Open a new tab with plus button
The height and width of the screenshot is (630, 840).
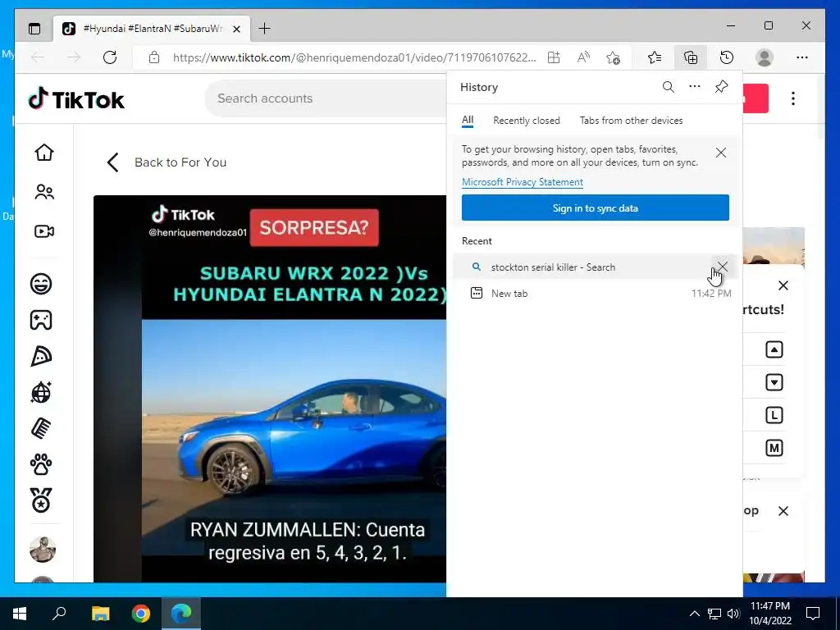[264, 29]
